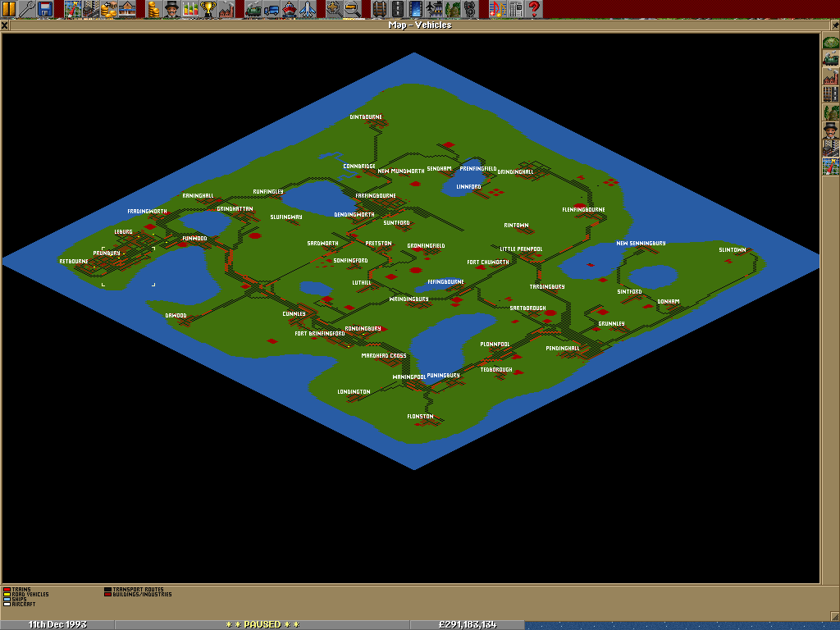Toggle the sticky pin on Map window
The height and width of the screenshot is (630, 840).
[x=834, y=25]
